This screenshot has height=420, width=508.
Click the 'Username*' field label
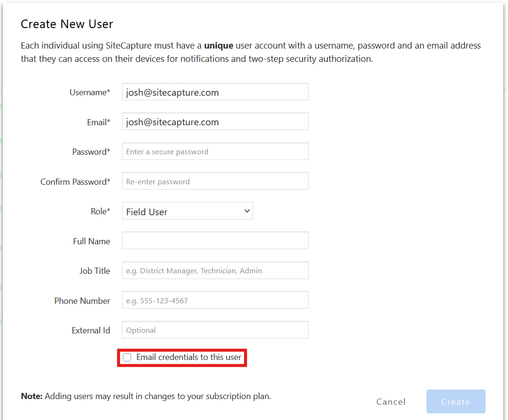pos(90,92)
